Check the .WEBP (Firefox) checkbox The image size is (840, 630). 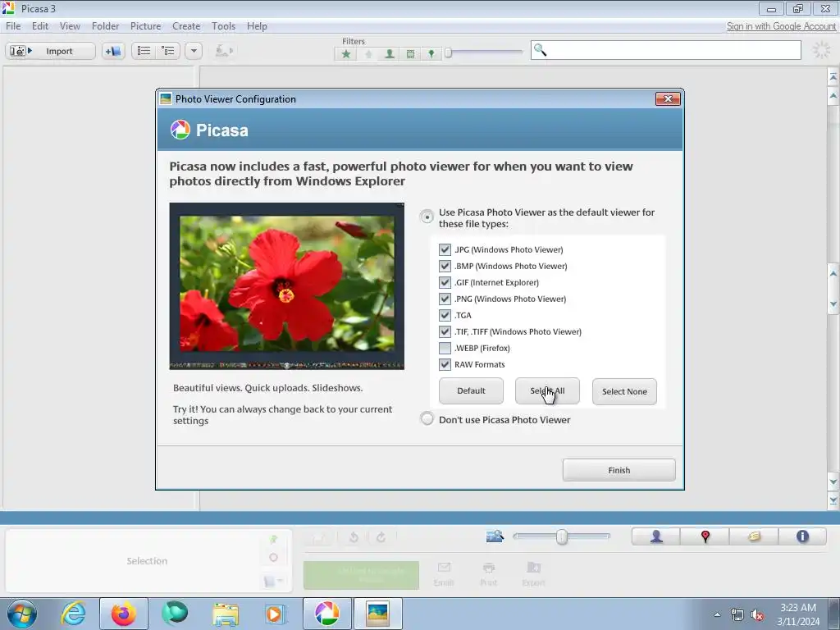(x=445, y=348)
